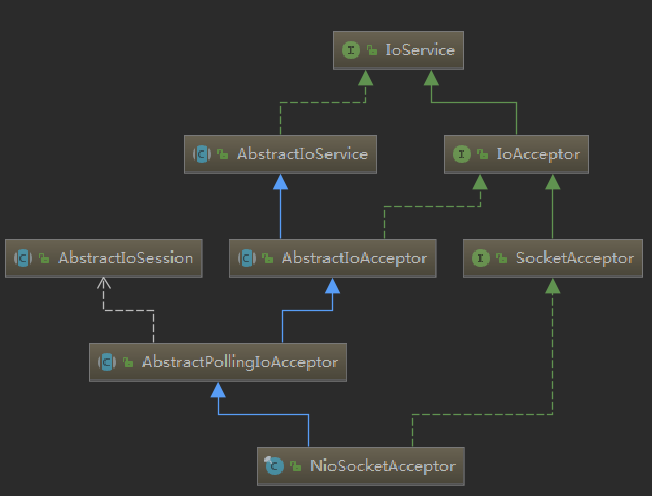This screenshot has width=652, height=496.
Task: Click the blue inheritance arrow into AbstractIoService
Action: (x=281, y=182)
